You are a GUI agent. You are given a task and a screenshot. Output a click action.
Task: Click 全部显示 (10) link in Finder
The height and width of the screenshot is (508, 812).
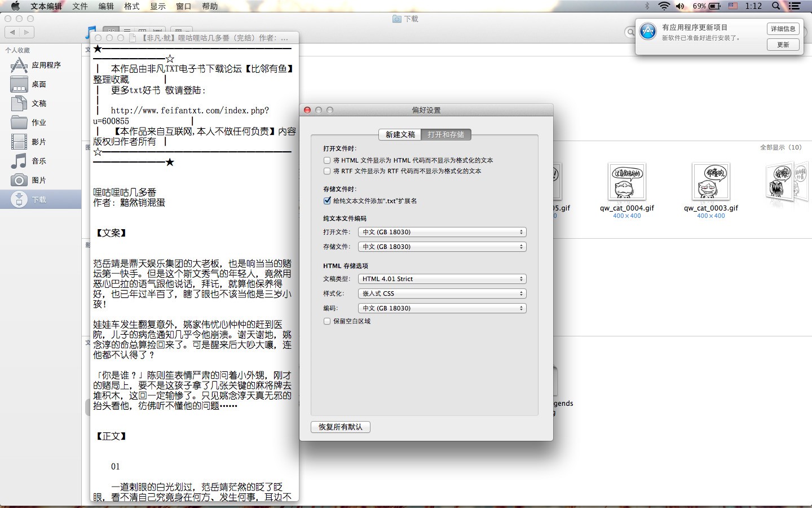pos(780,147)
